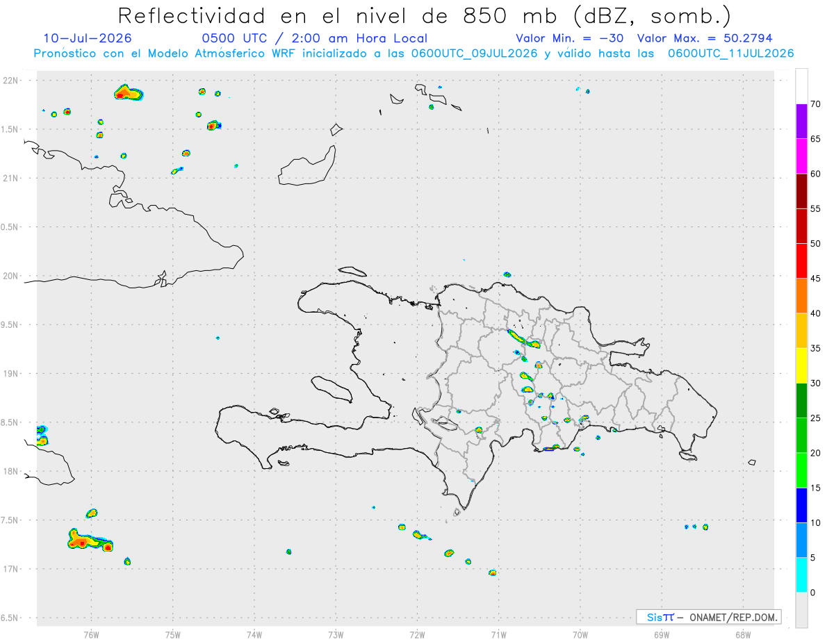The width and height of the screenshot is (834, 644).
Task: Click the elongated storm cluster near 17.3N 76W
Action: (x=90, y=540)
